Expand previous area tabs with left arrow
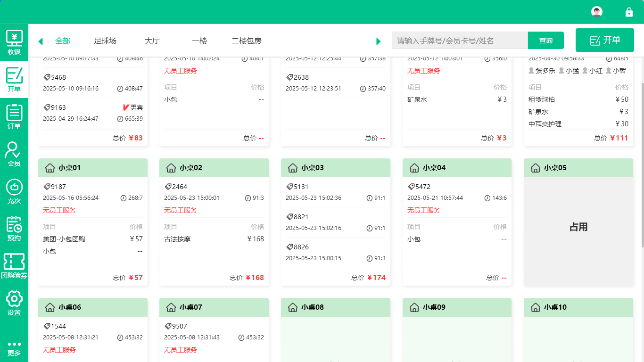The image size is (644, 362). pos(40,41)
